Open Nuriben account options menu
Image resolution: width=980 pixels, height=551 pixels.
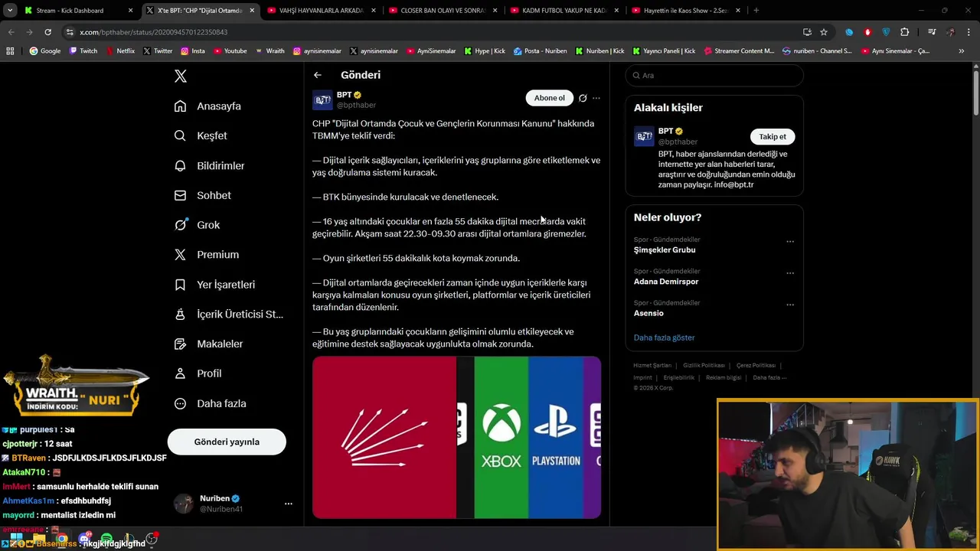click(x=289, y=504)
